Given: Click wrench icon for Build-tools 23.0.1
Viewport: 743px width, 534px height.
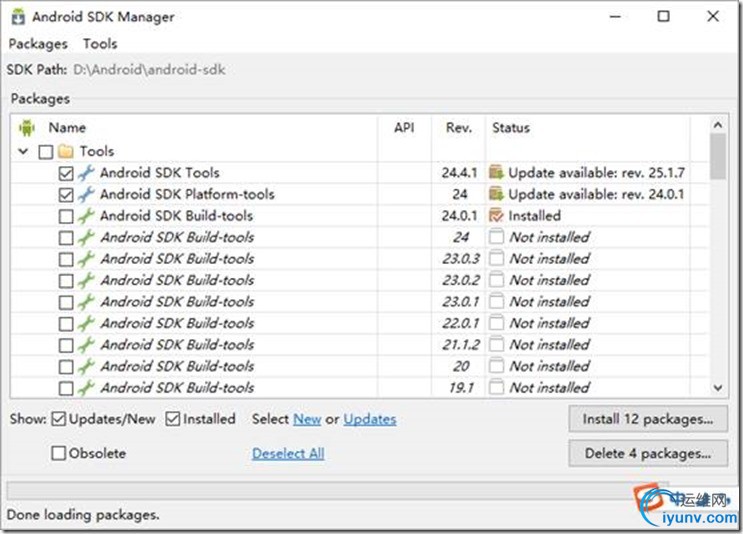Looking at the screenshot, I should [x=86, y=302].
